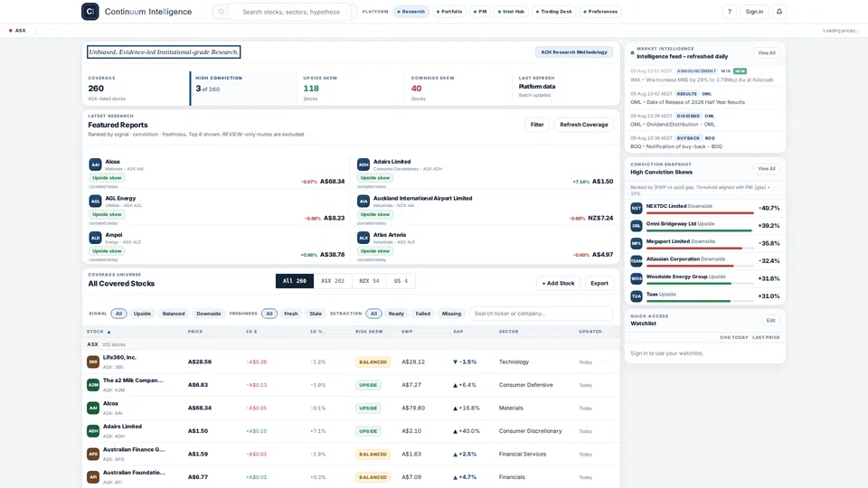Open the Intel Hub tab
The image size is (868, 488).
click(511, 12)
